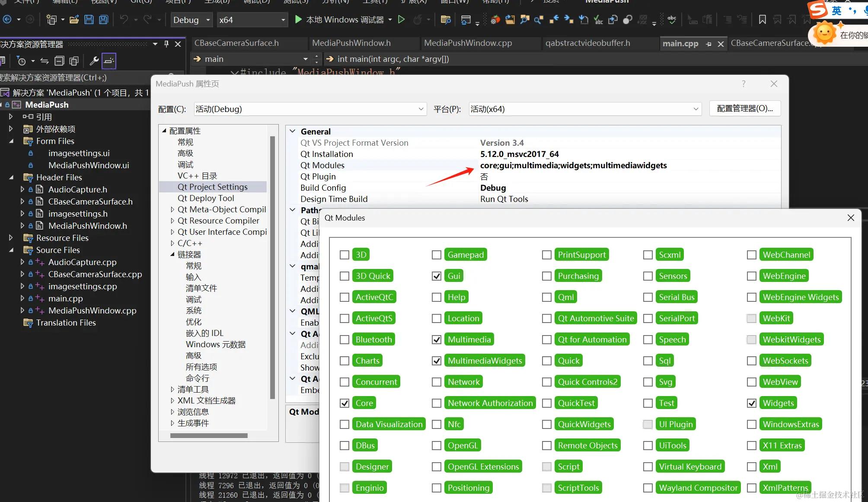Uncheck the Widgets module checkbox
868x502 pixels.
pos(752,403)
